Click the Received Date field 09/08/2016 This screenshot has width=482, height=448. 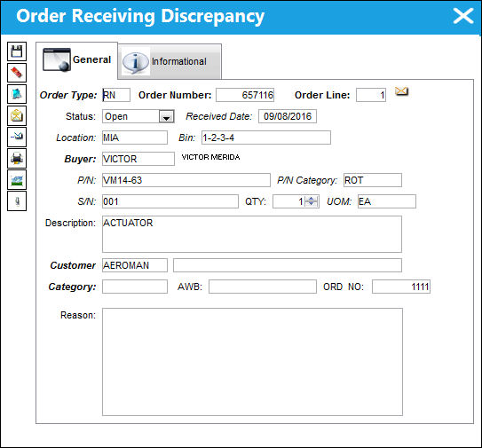click(x=288, y=116)
